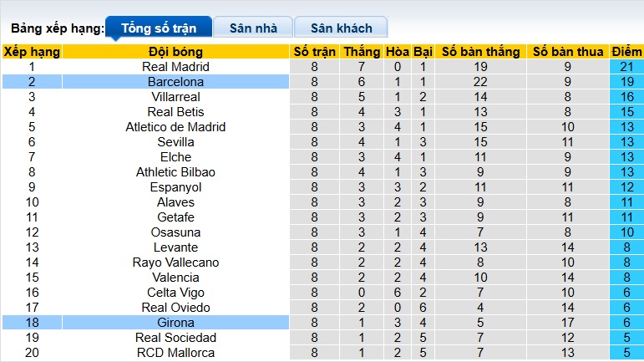This screenshot has width=644, height=362.
Task: Select Celta Vigo in the standings
Action: click(x=175, y=293)
